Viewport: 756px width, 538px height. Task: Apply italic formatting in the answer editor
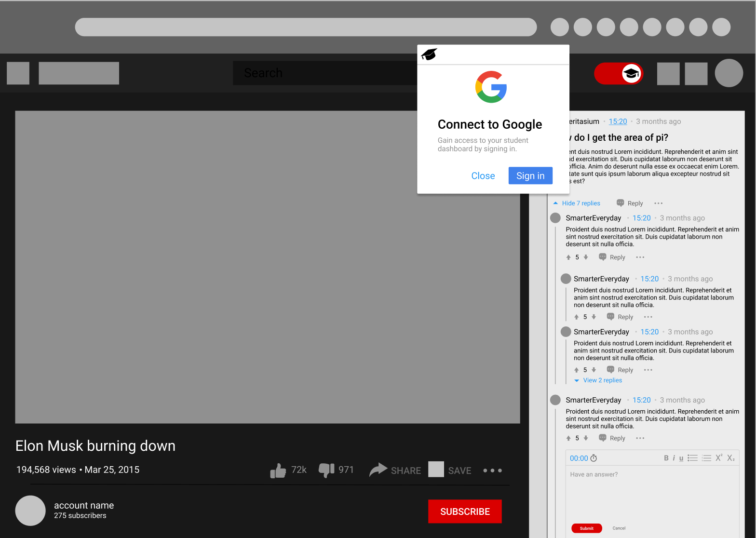674,458
